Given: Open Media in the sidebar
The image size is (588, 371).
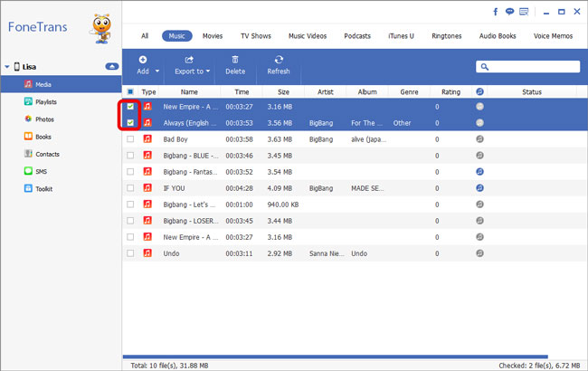Looking at the screenshot, I should [61, 84].
